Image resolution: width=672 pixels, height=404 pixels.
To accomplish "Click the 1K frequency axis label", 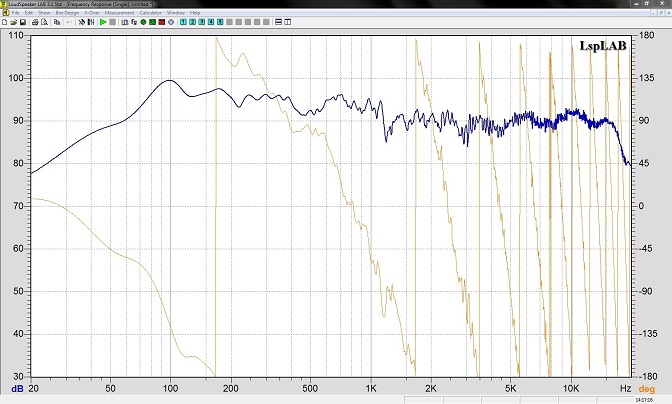I will tap(371, 389).
